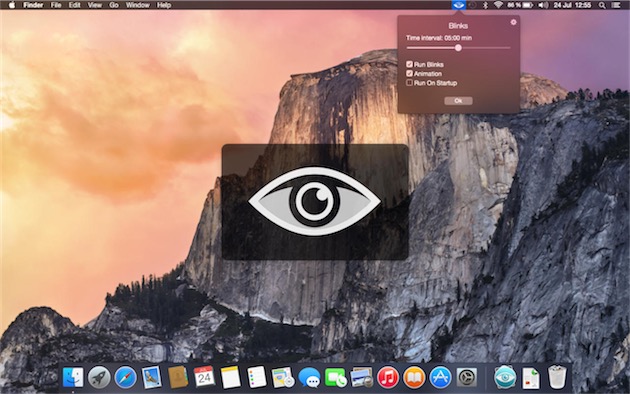
Task: Launch the Blinks app from the Dock
Action: coord(505,377)
